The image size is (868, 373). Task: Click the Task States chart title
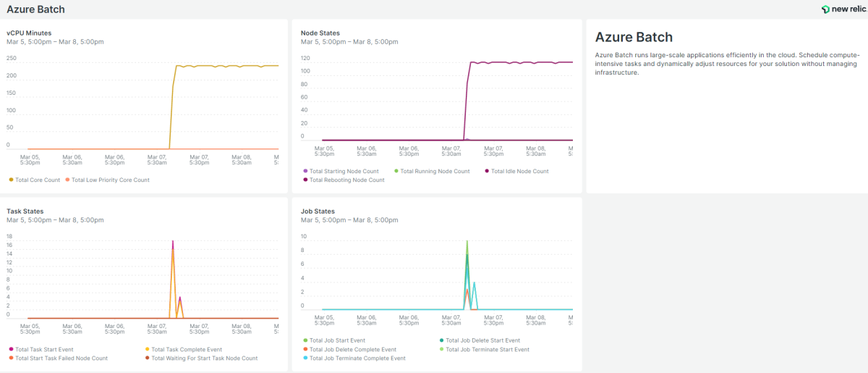coord(25,211)
